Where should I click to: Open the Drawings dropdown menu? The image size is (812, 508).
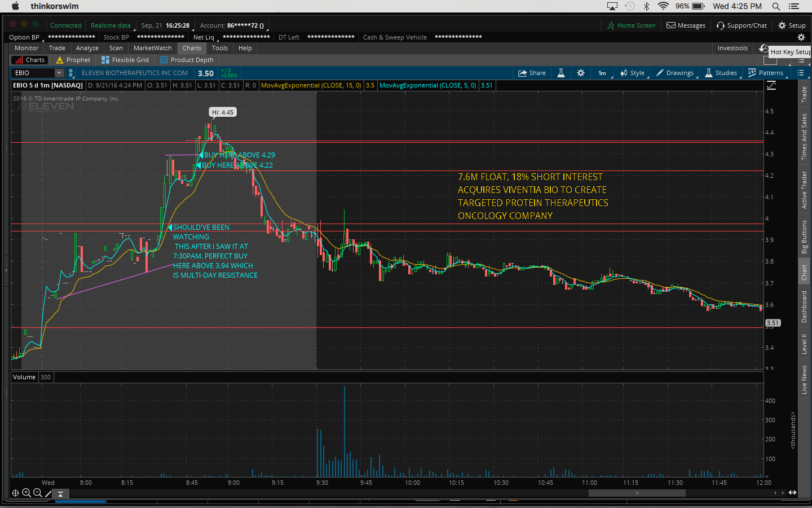click(x=675, y=73)
